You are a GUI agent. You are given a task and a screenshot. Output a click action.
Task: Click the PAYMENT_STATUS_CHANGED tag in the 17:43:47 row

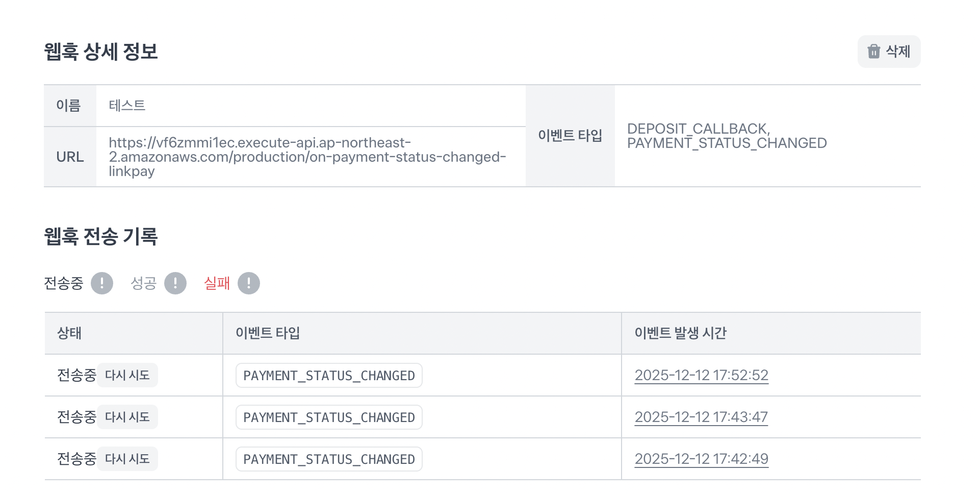[x=329, y=417]
